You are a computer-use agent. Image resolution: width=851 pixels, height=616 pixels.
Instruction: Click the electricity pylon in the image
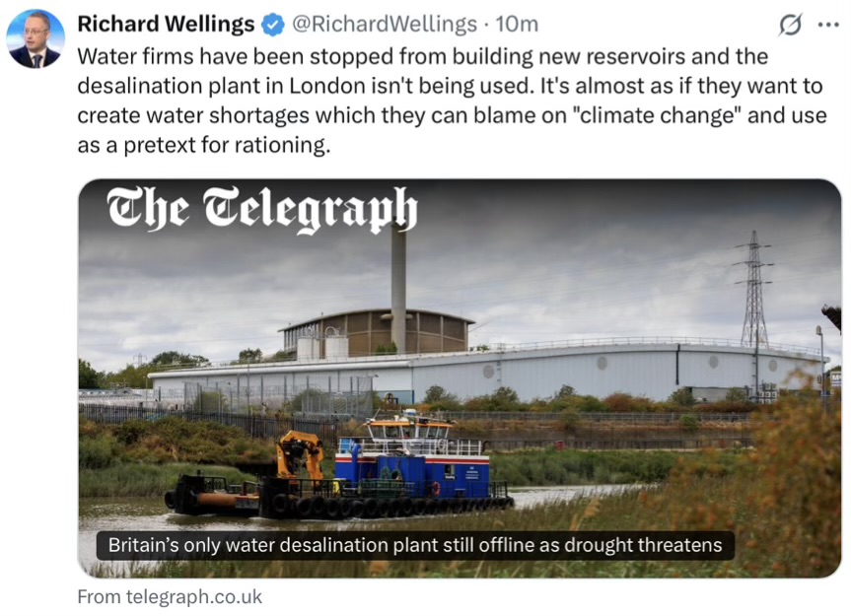754,290
